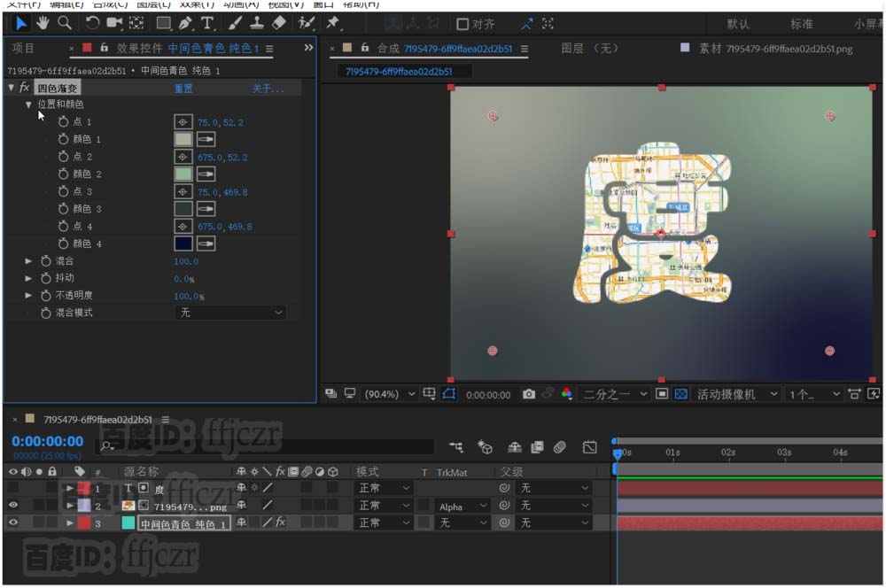
Task: Show text layer 1 visibility box
Action: 13,487
